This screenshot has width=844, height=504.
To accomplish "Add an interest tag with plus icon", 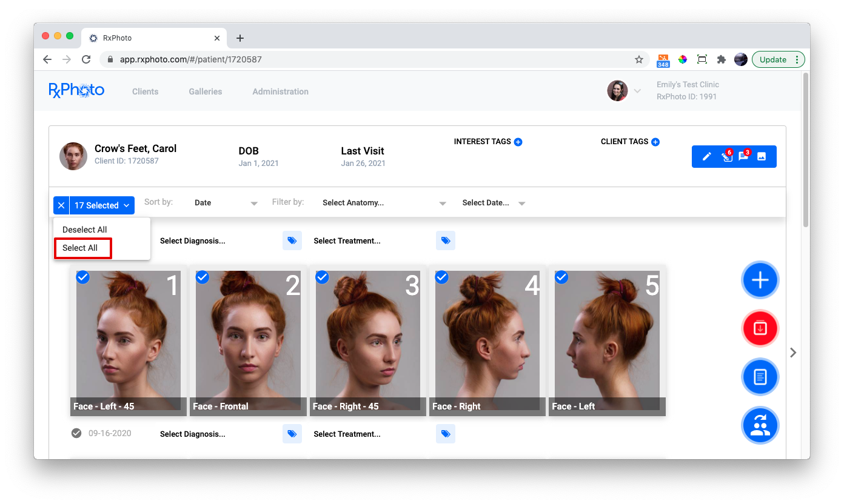I will [518, 142].
